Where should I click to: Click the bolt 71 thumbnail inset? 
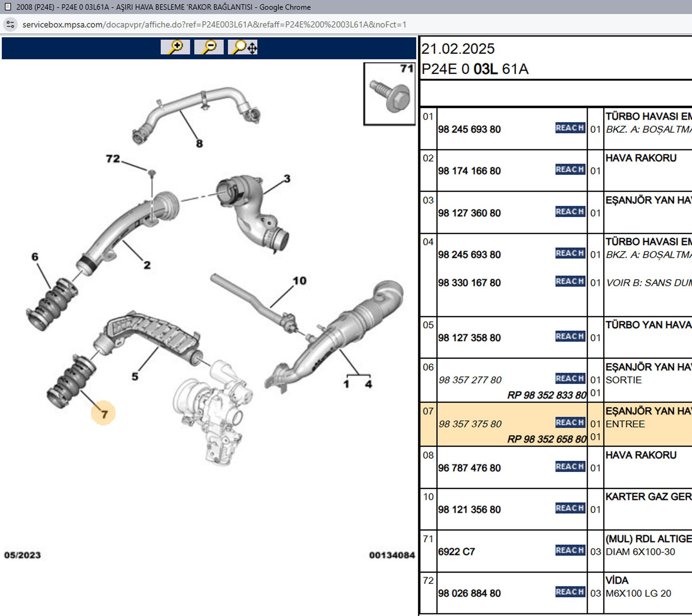[x=389, y=94]
